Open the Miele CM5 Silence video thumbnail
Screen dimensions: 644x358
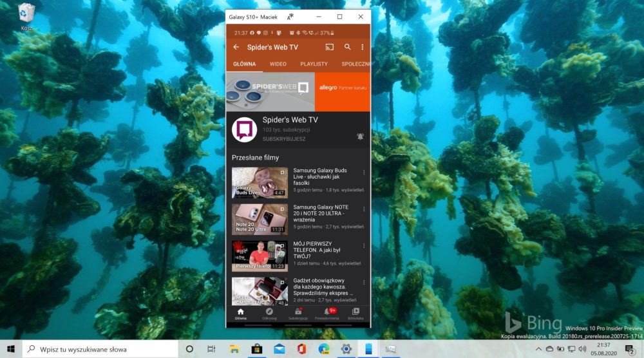click(260, 292)
